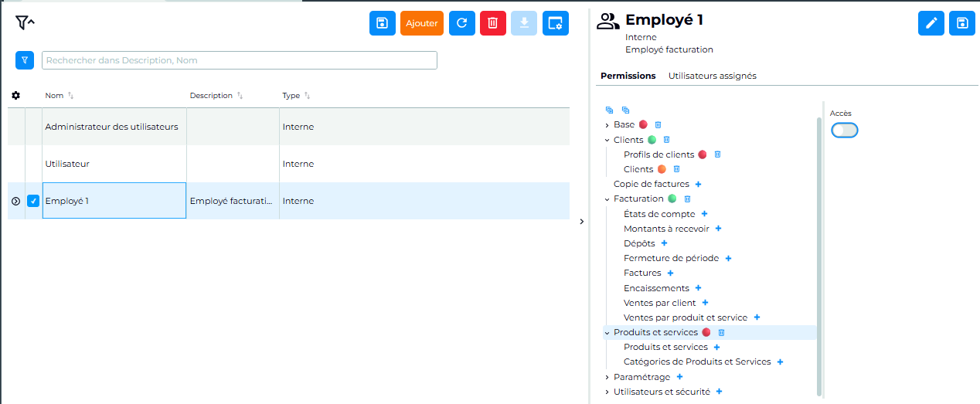Select Ventes par client tree item
The width and height of the screenshot is (980, 404).
point(660,303)
